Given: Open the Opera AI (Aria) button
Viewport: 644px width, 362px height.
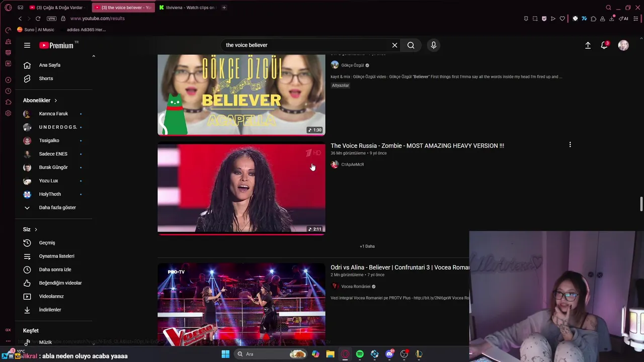Looking at the screenshot, I should [624, 19].
